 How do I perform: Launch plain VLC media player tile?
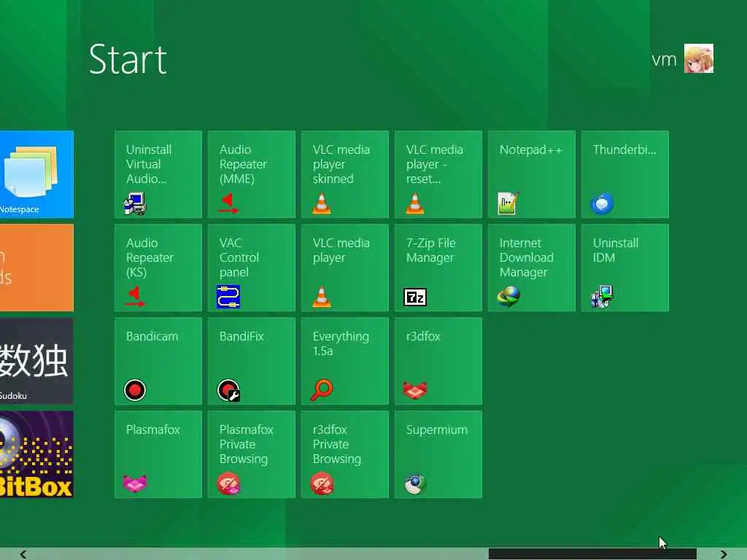345,268
